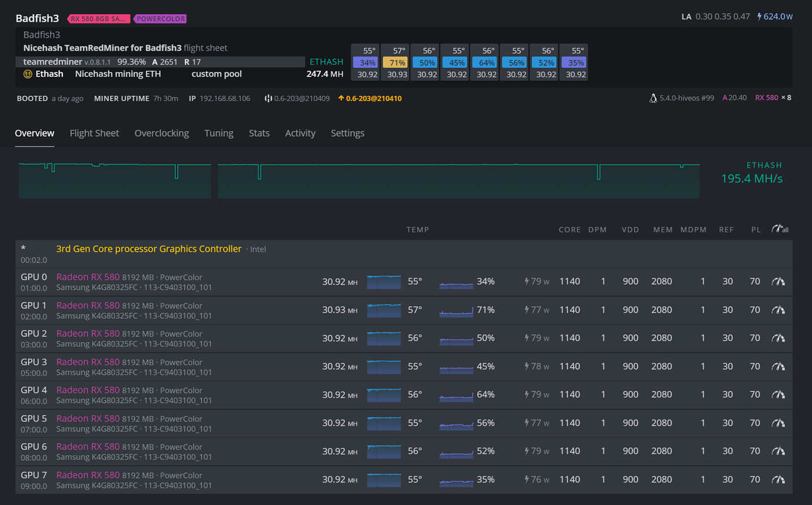Click the 195.4 MH/s ETHASH value
812x505 pixels.
click(x=752, y=178)
